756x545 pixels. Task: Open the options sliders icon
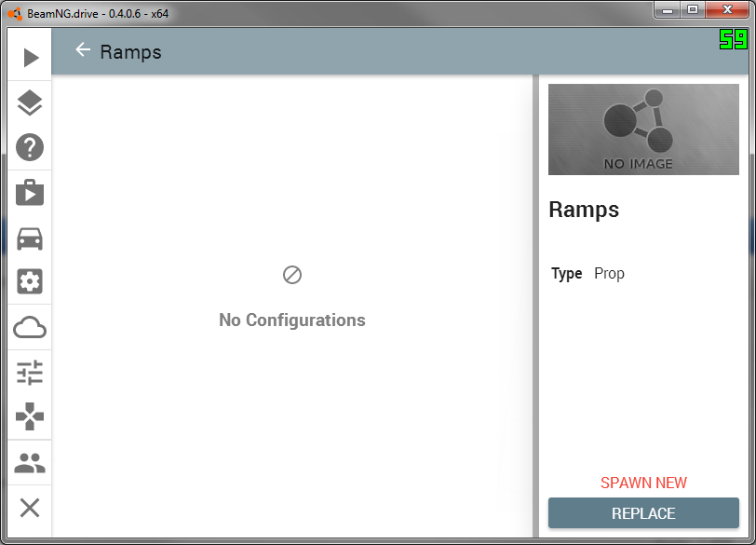[30, 373]
